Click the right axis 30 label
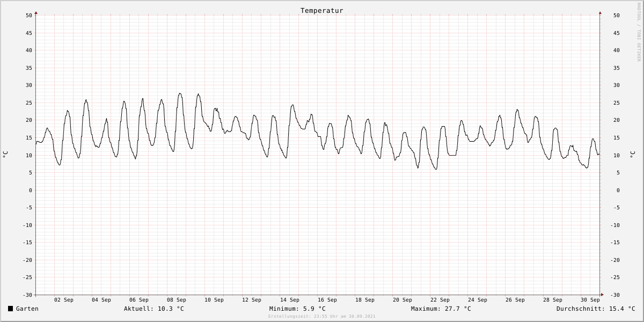Screen dimensions: 644x322 coord(617,85)
